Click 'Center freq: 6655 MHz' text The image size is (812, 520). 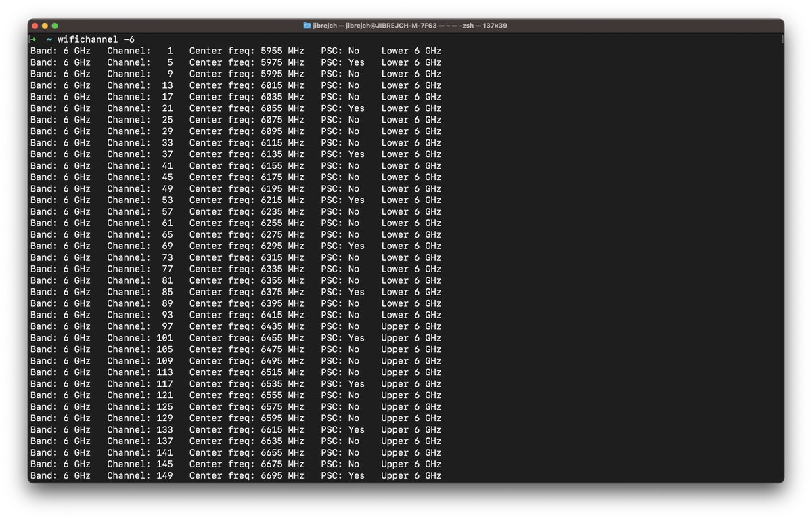click(246, 454)
